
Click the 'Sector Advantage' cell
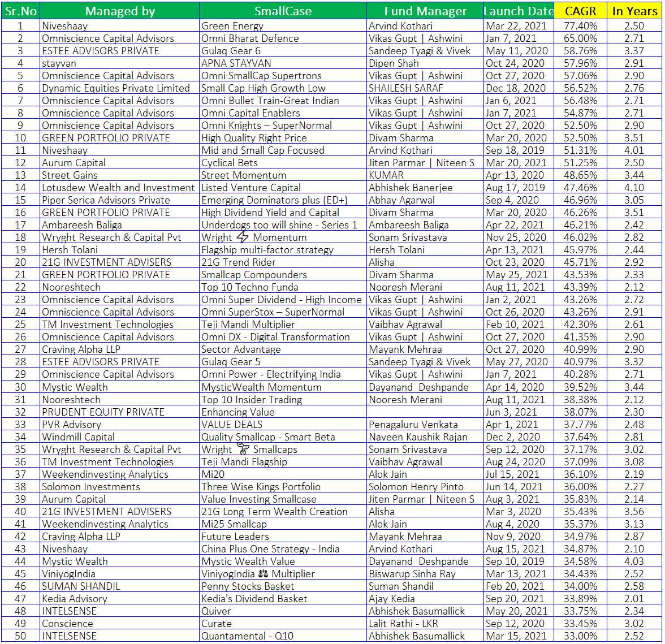coord(283,349)
